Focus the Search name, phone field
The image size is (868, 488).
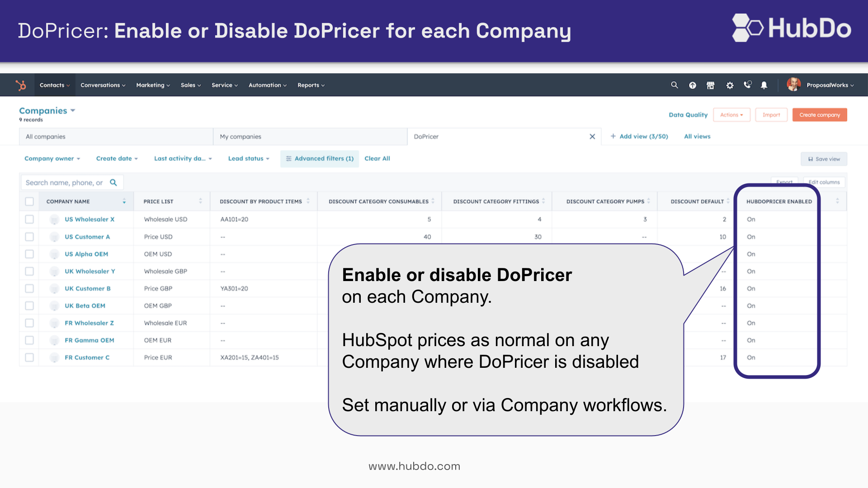tap(72, 183)
